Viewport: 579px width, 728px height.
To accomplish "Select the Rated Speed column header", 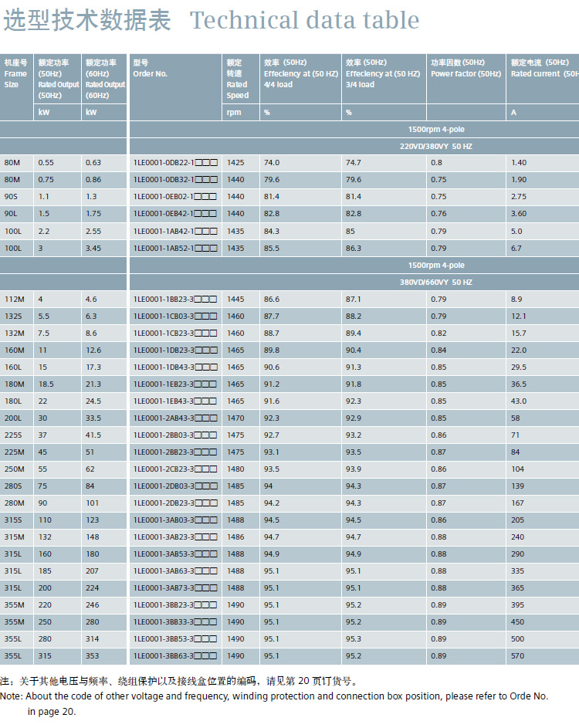I will pos(237,79).
